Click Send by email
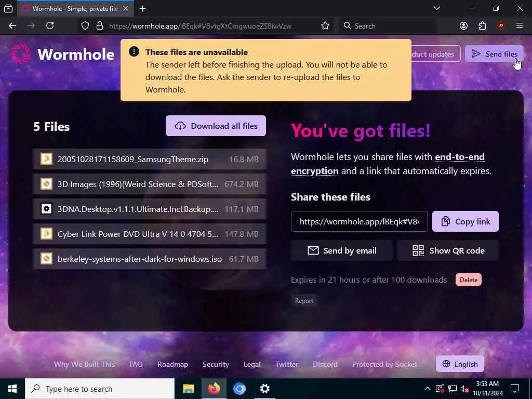Image resolution: width=532 pixels, height=399 pixels. tap(342, 251)
